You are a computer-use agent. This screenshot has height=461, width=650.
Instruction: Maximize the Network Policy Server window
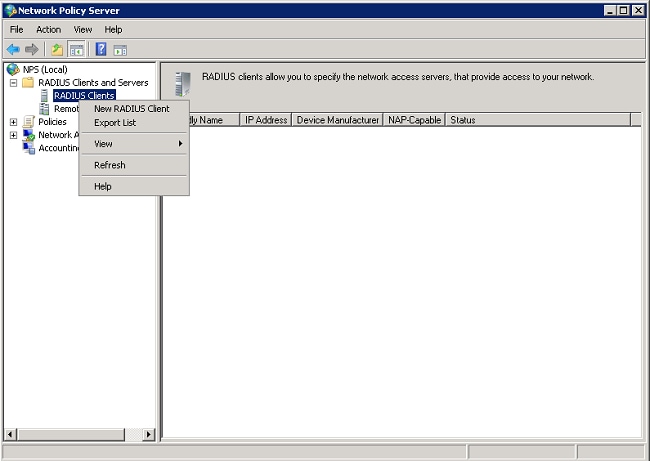623,10
